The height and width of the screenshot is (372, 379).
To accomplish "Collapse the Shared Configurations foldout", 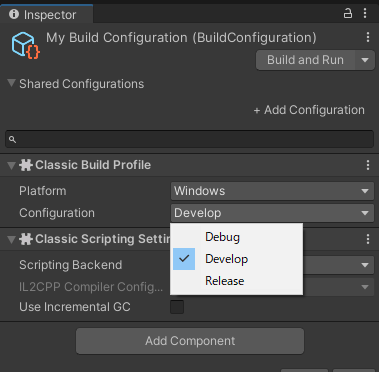I will (x=12, y=83).
